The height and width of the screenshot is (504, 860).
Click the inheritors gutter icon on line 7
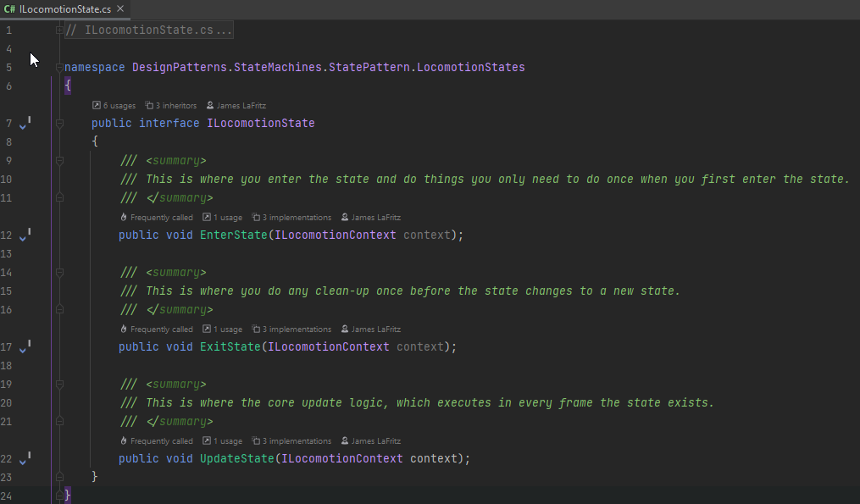click(x=25, y=124)
